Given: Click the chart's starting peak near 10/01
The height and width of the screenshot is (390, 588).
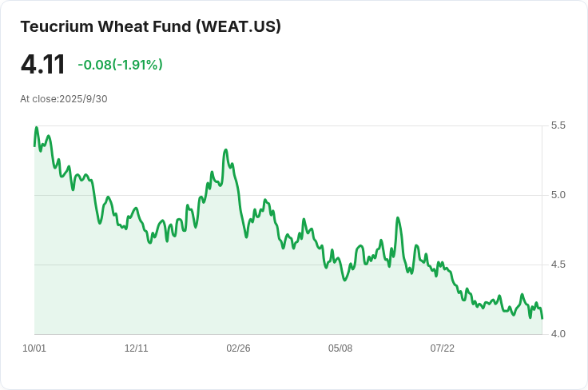Looking at the screenshot, I should click(x=37, y=128).
